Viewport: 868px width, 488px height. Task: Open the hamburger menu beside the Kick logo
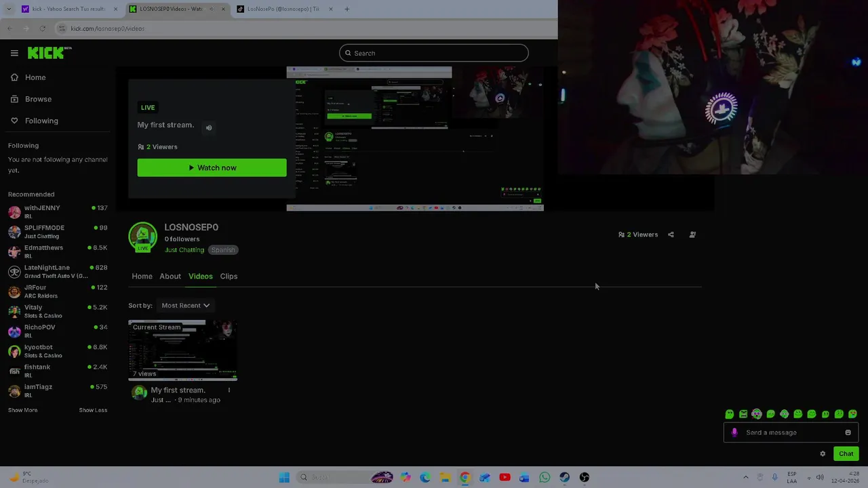tap(14, 53)
